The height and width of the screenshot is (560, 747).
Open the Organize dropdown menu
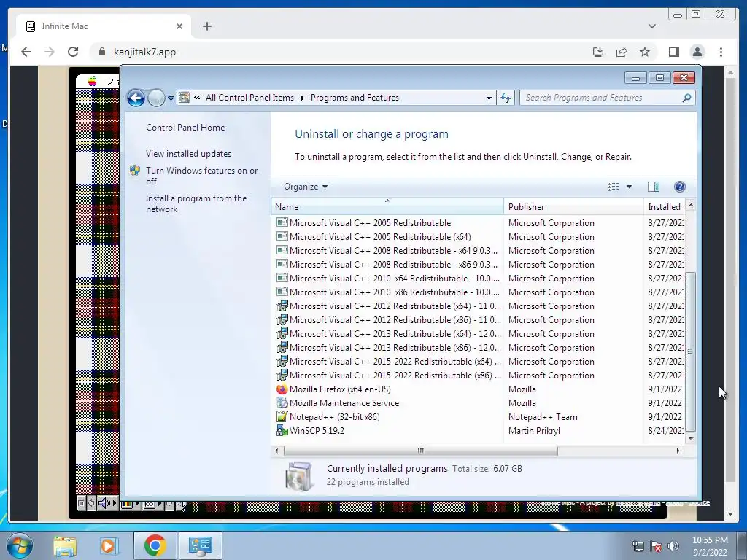[306, 187]
